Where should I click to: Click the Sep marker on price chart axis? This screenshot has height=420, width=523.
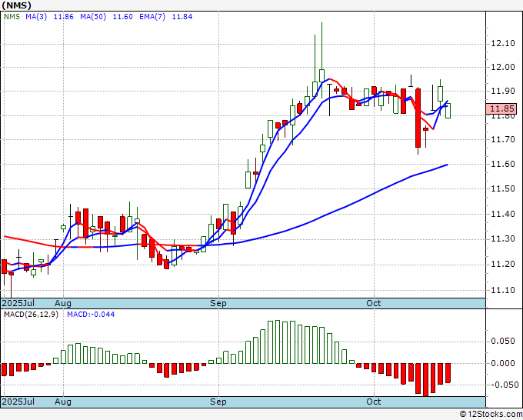pyautogui.click(x=218, y=304)
